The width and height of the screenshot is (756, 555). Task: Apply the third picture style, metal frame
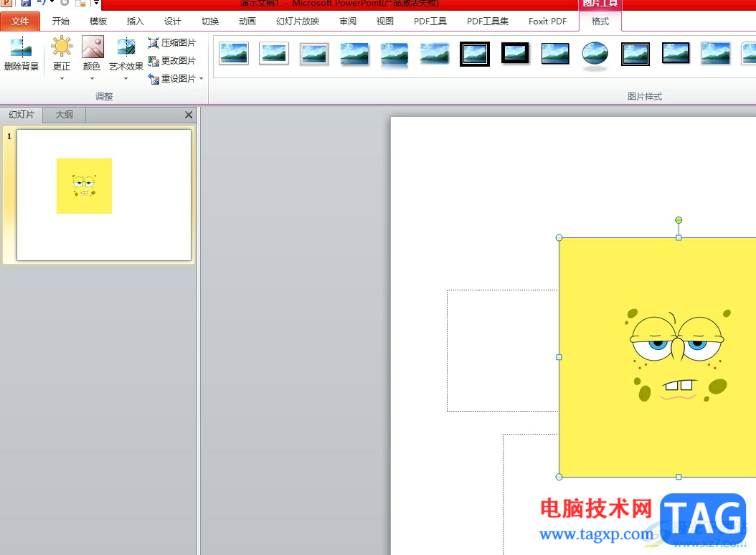[x=314, y=53]
